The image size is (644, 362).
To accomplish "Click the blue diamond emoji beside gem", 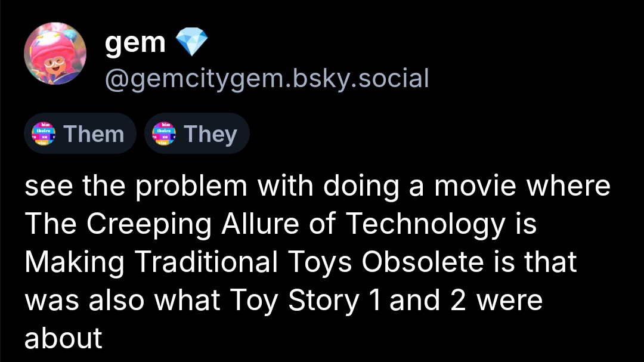I will 192,43.
